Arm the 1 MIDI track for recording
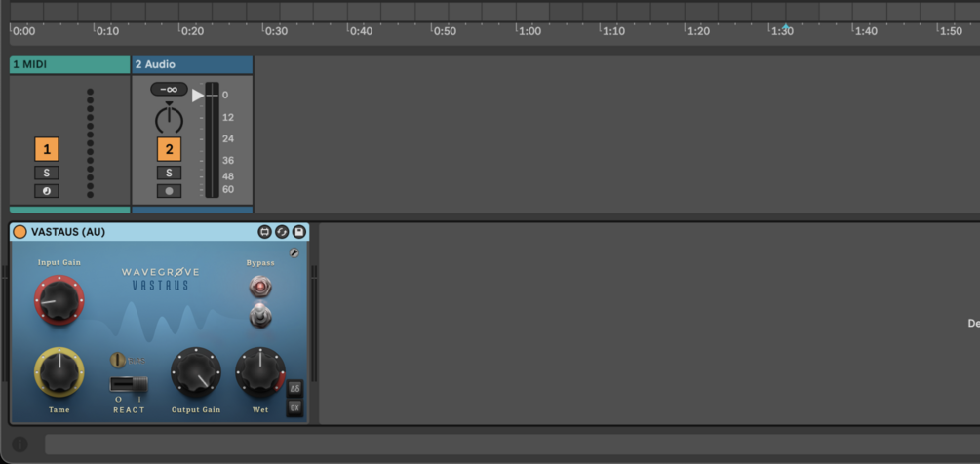 click(x=47, y=191)
